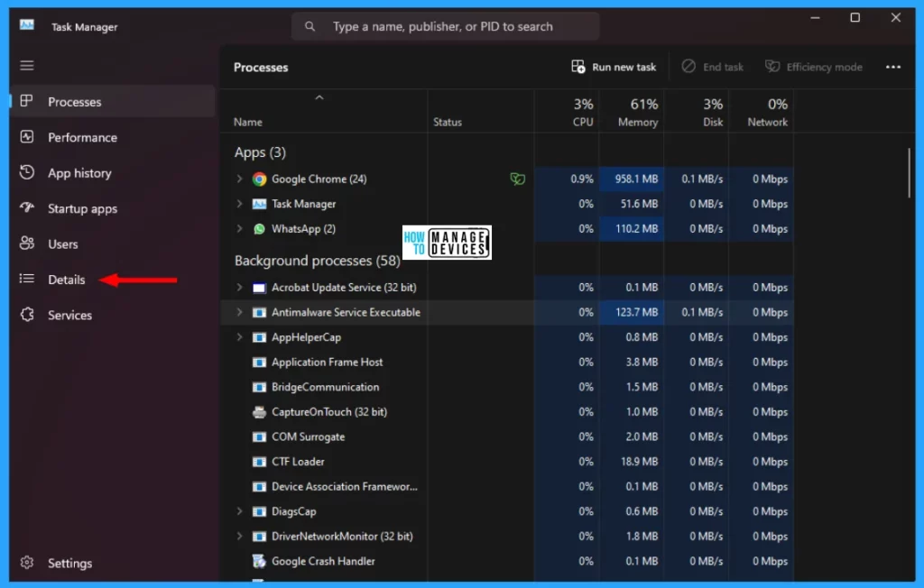Click the Processes sidebar icon
The width and height of the screenshot is (924, 588).
click(x=26, y=101)
